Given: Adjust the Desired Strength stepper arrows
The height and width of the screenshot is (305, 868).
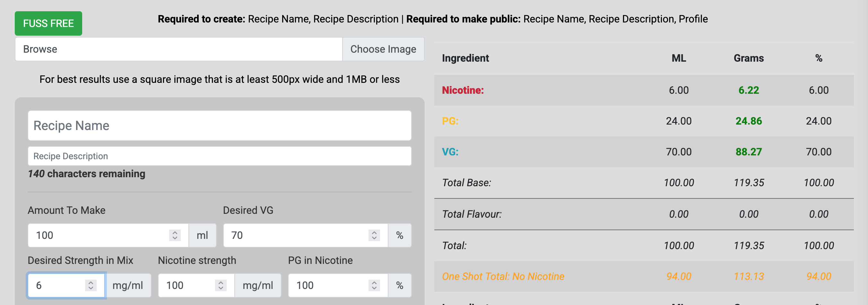Looking at the screenshot, I should (91, 285).
